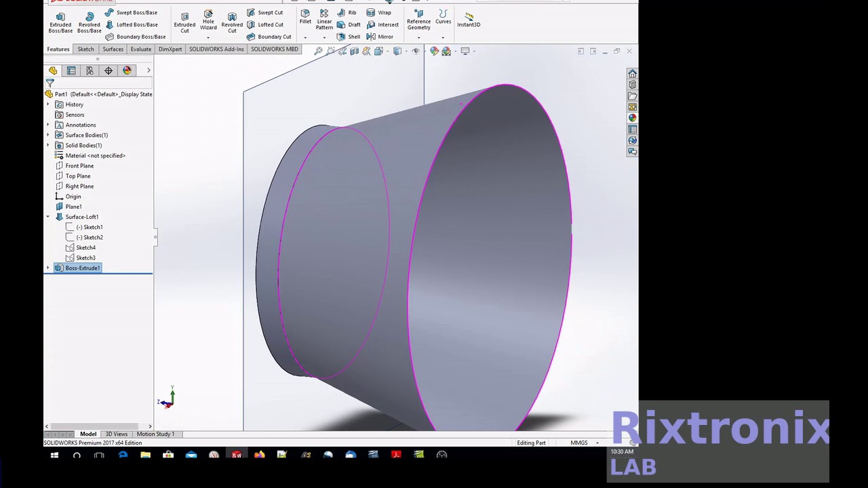This screenshot has width=868, height=488.
Task: Open the SOLIDWORKS Add-Ins tab
Action: [x=216, y=49]
